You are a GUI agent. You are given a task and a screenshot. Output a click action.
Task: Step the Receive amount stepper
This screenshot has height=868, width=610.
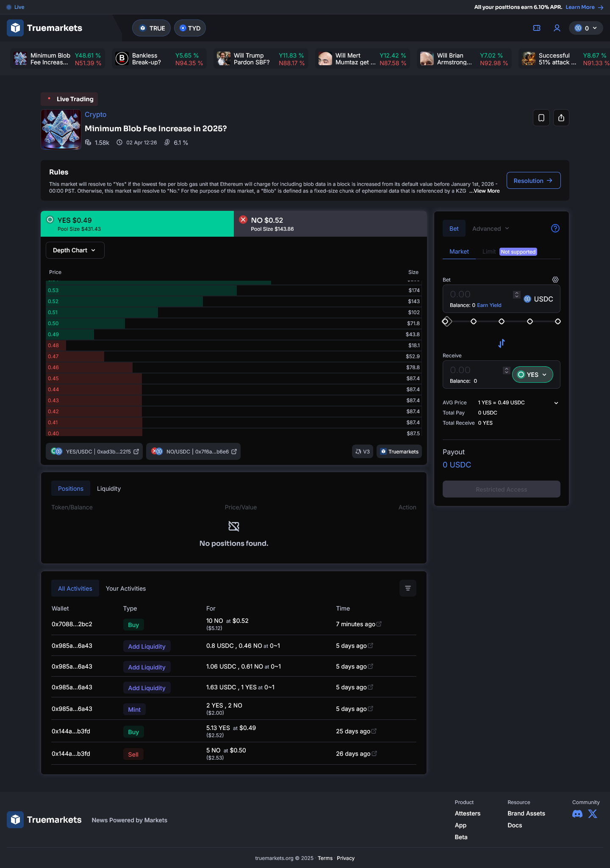pos(506,370)
